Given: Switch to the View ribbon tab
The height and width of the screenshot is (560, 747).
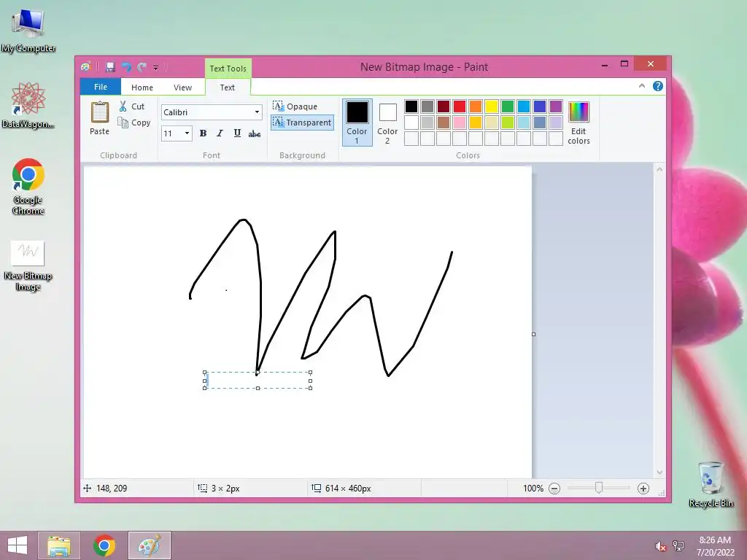Looking at the screenshot, I should tap(182, 87).
